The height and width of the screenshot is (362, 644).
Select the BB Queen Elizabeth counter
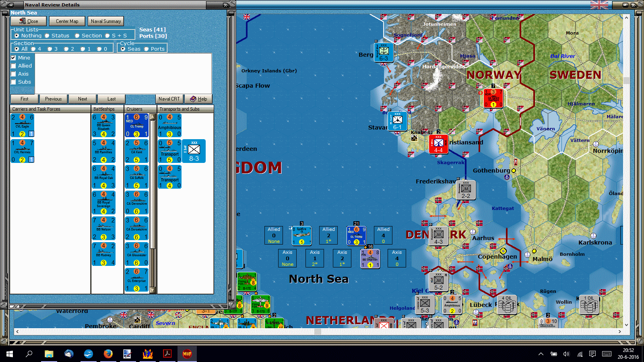(104, 125)
